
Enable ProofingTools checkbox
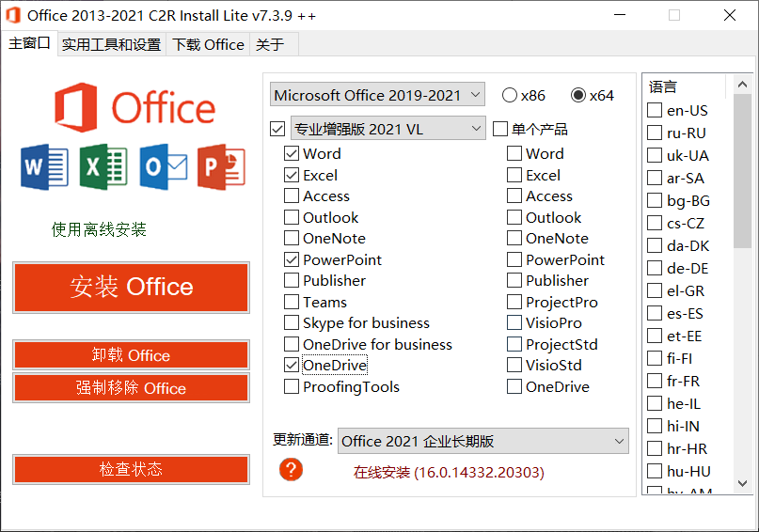coord(292,386)
